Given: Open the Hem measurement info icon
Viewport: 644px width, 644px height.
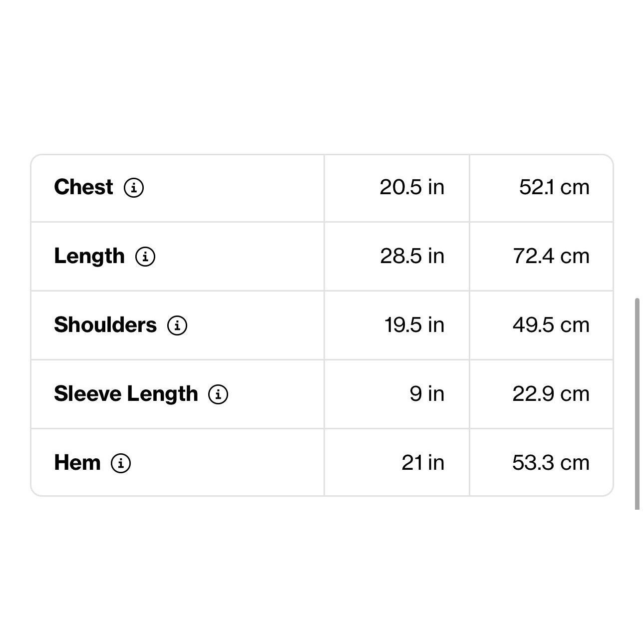Looking at the screenshot, I should 121,463.
